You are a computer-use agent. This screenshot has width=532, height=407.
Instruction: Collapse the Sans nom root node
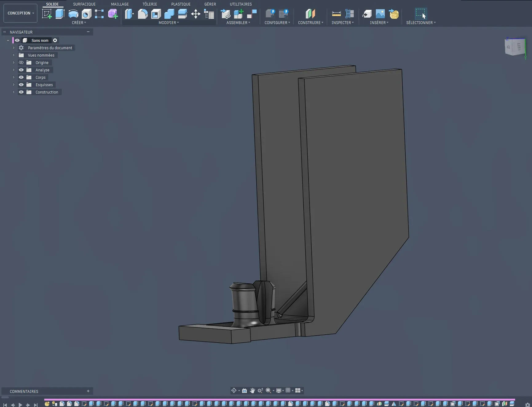pos(8,40)
